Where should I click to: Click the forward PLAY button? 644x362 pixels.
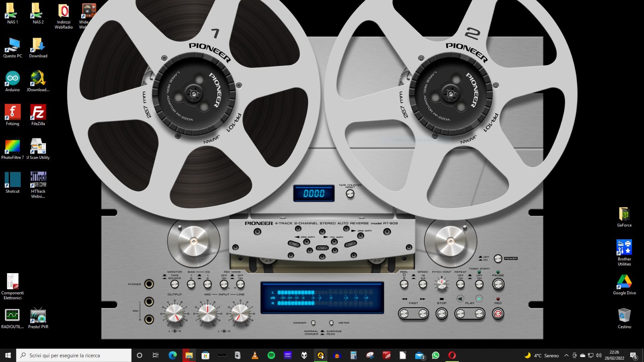[x=479, y=313]
